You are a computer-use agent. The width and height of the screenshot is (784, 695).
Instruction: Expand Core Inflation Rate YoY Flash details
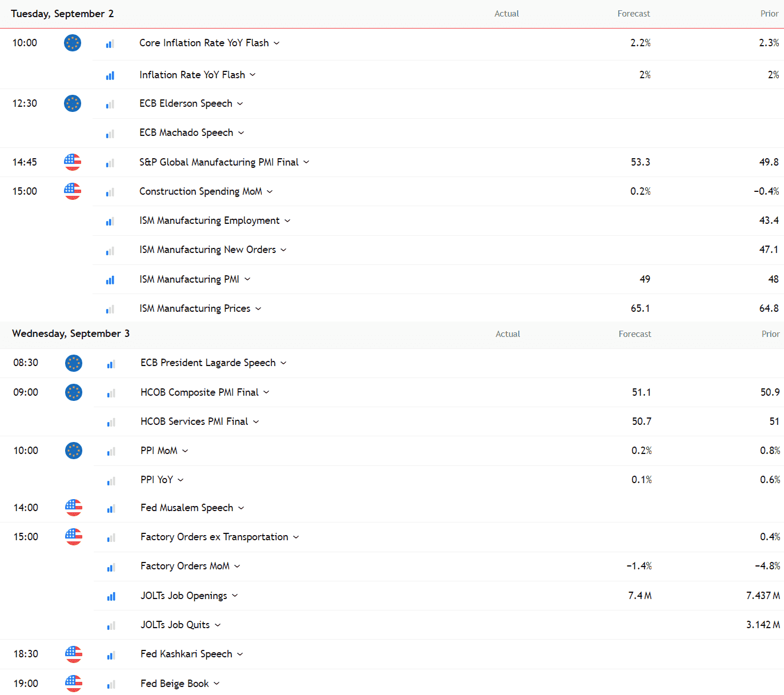tap(277, 43)
